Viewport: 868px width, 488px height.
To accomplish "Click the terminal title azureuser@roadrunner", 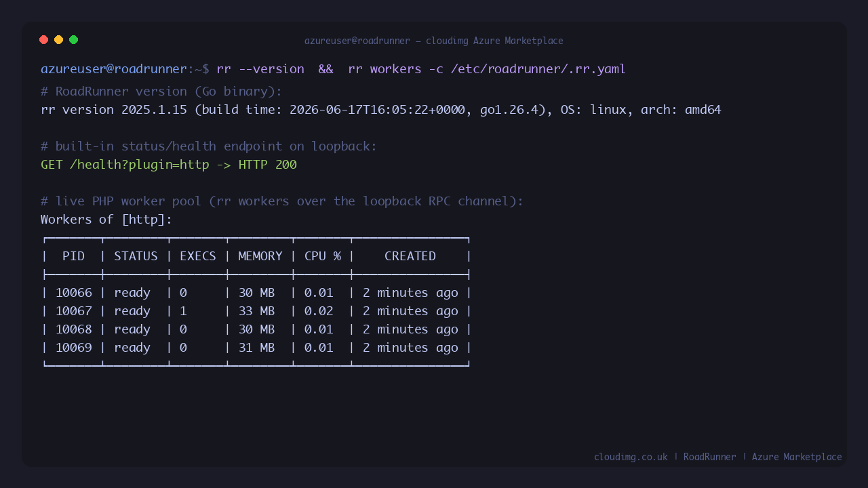I will pyautogui.click(x=357, y=41).
